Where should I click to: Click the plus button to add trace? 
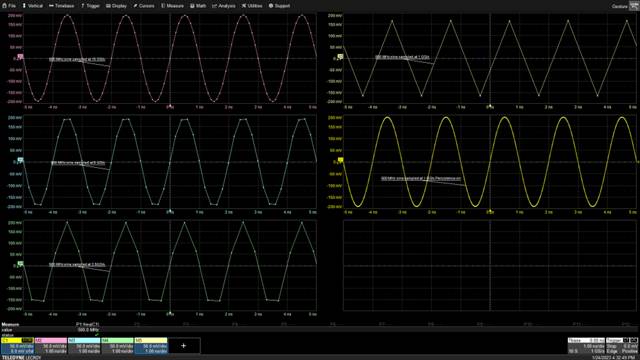point(184,346)
